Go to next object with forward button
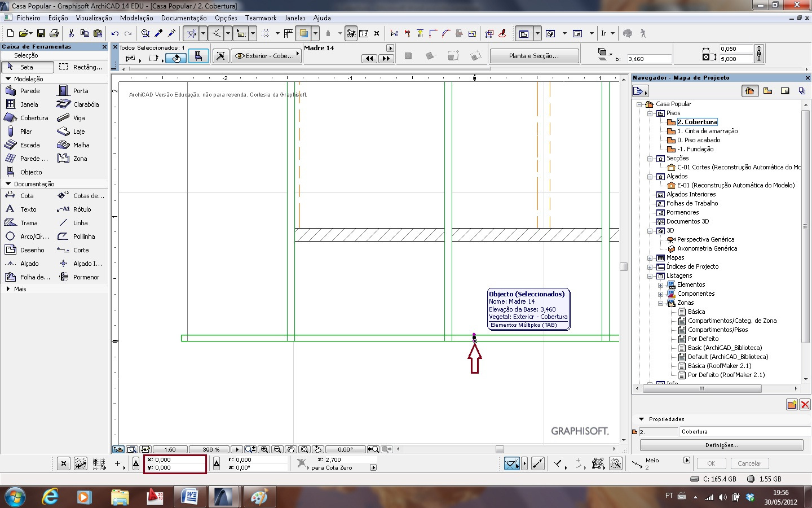812x508 pixels. click(386, 58)
